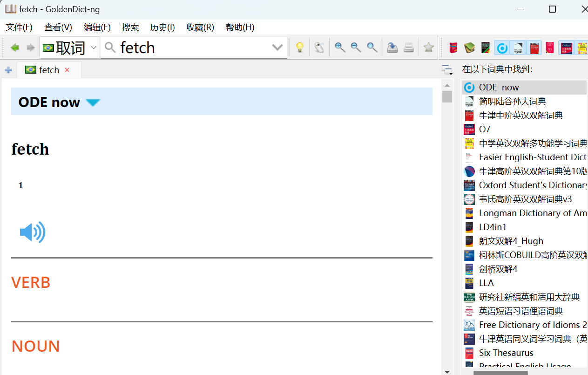Image resolution: width=588 pixels, height=375 pixels.
Task: Jump to Oxford Student's Dictionary entry
Action: (x=524, y=185)
